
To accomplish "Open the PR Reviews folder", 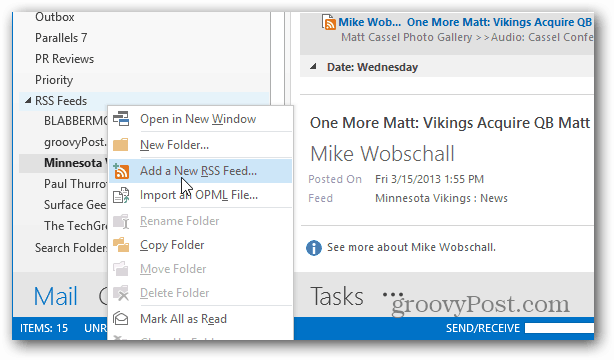I will click(x=65, y=59).
